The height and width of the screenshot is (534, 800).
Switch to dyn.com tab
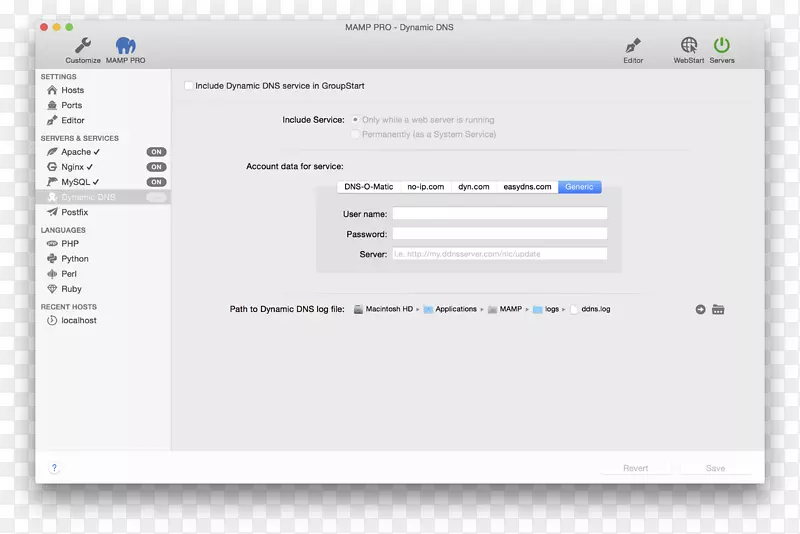coord(473,187)
